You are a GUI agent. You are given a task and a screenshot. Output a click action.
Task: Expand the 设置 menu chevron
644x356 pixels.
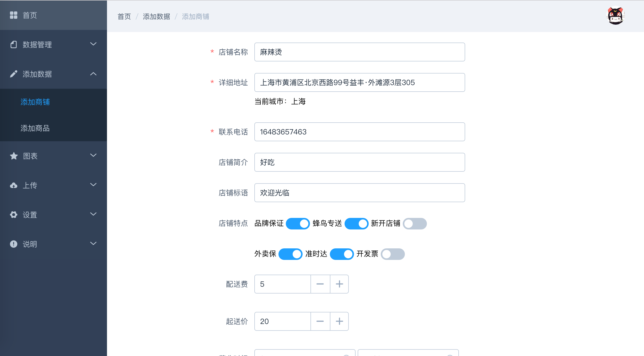[93, 214]
